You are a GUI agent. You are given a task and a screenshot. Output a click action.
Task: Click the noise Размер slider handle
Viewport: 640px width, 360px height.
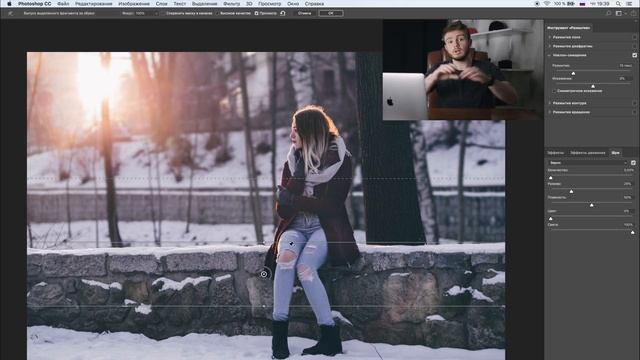click(x=571, y=191)
